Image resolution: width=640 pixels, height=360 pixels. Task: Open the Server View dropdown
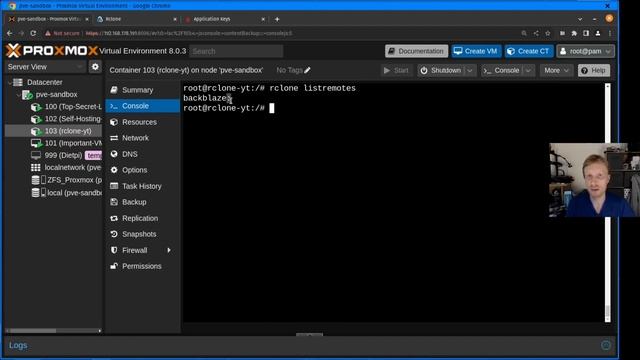(x=45, y=67)
